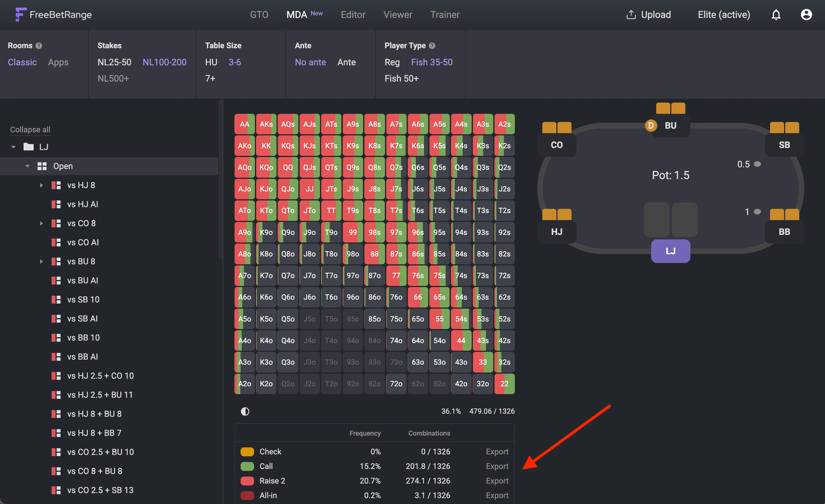Image resolution: width=825 pixels, height=504 pixels.
Task: Switch to the GTO tab
Action: 259,15
